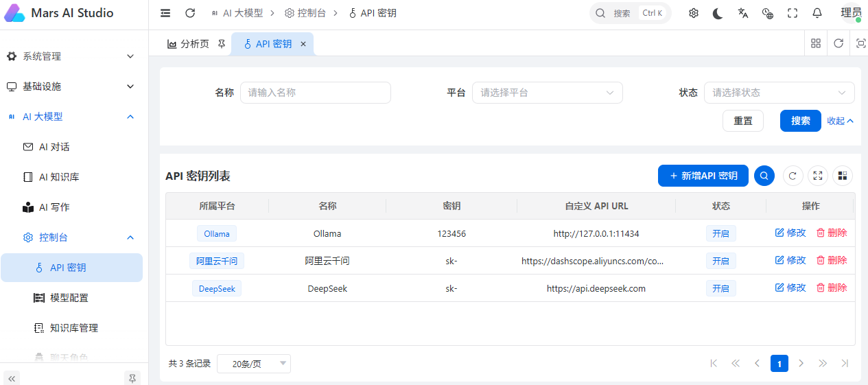Open settings gear in top header
The image size is (868, 385).
(x=694, y=13)
